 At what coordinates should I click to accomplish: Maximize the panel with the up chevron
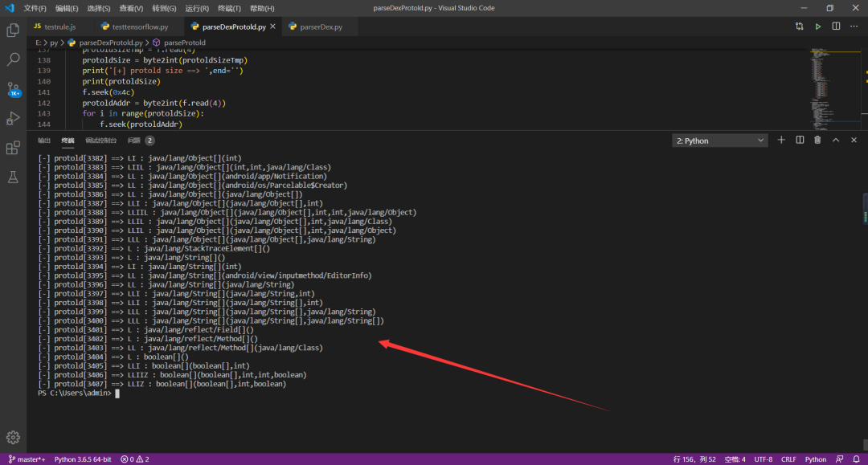(836, 141)
